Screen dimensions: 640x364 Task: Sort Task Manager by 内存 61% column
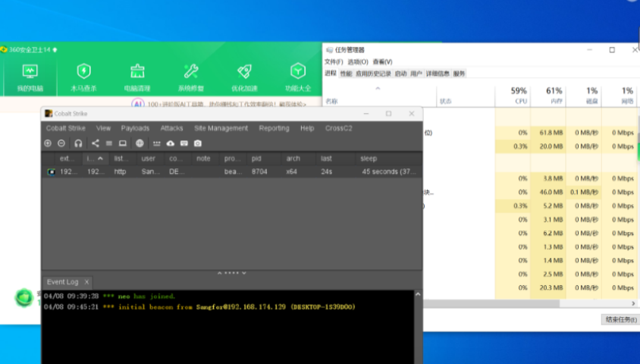[548, 95]
